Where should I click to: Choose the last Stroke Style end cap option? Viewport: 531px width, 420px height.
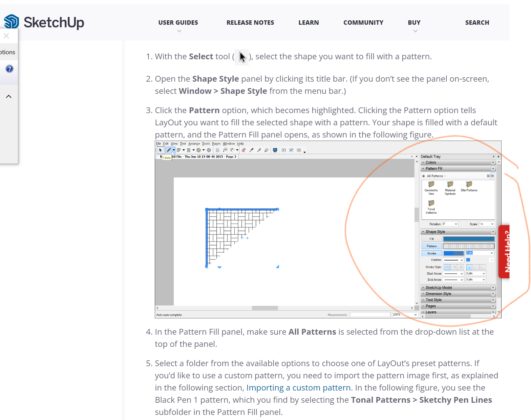point(483,267)
